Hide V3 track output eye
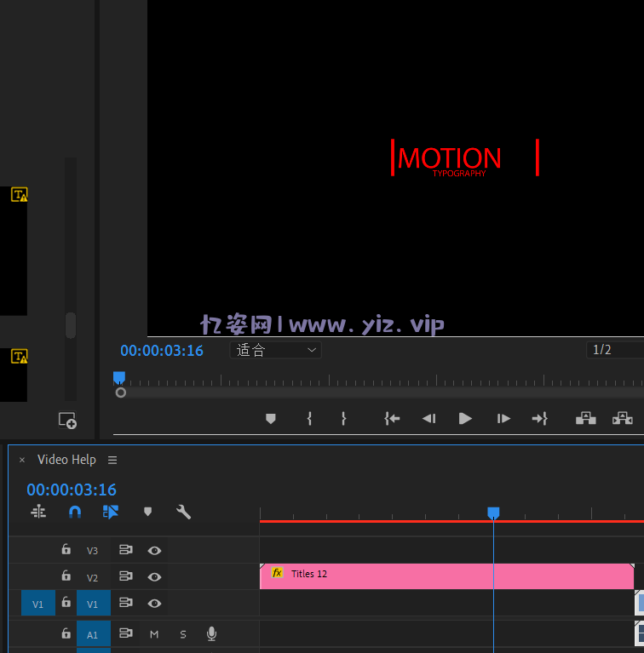The width and height of the screenshot is (644, 653). click(154, 551)
